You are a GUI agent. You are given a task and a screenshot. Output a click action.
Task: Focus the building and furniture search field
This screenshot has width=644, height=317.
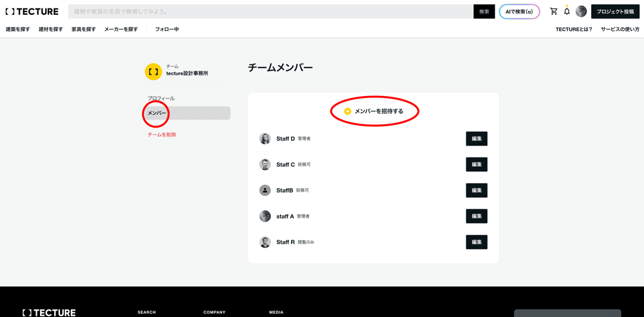tap(270, 12)
